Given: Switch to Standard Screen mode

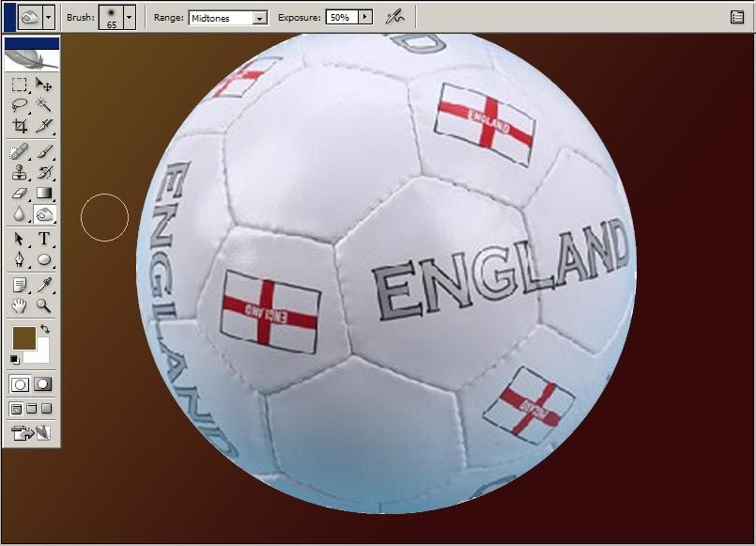Looking at the screenshot, I should (x=16, y=409).
